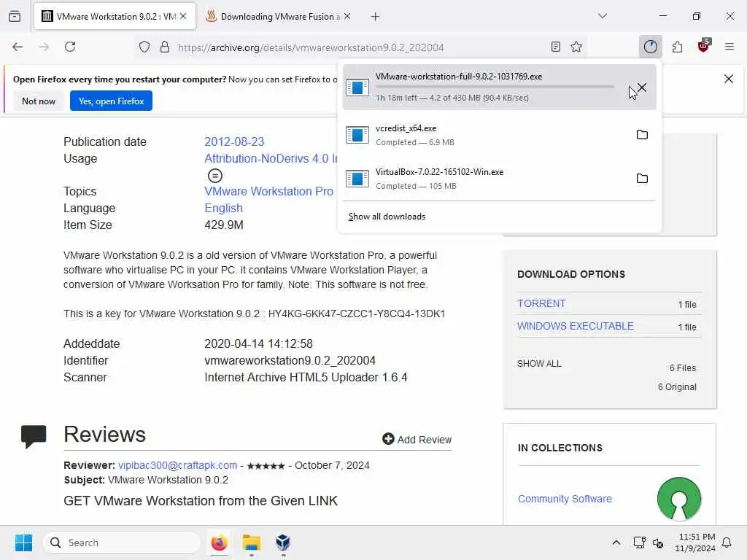Close the Downloading VMware Fusion tab
Screen dimensions: 747x560
point(347,16)
